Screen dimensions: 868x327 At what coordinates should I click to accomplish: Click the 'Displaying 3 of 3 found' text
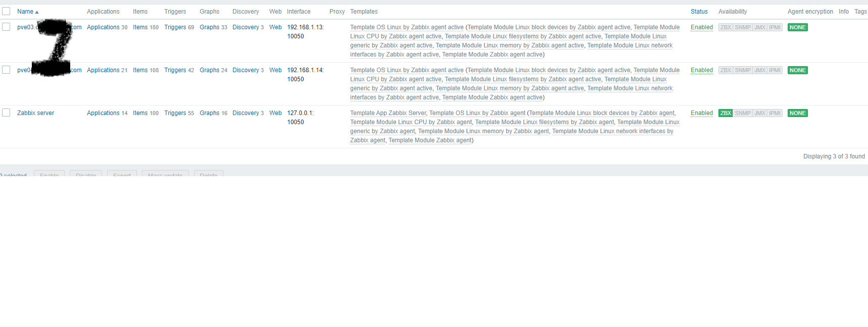tap(834, 156)
